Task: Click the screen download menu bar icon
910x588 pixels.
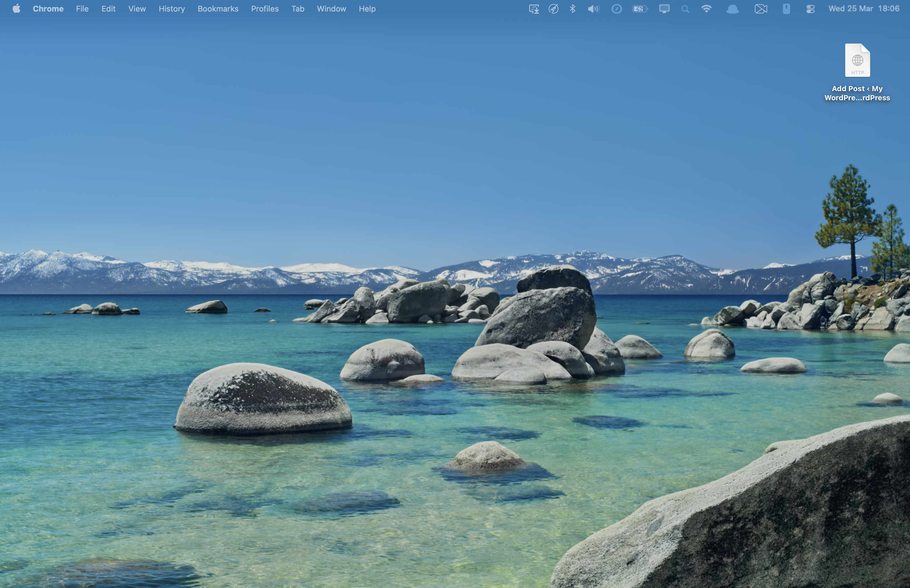Action: tap(534, 9)
